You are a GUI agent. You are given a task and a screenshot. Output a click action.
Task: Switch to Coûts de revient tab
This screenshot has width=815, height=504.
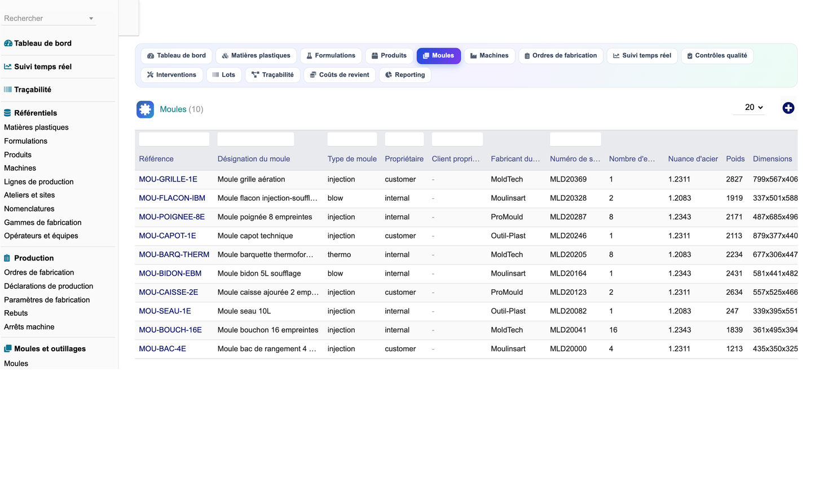pos(340,75)
